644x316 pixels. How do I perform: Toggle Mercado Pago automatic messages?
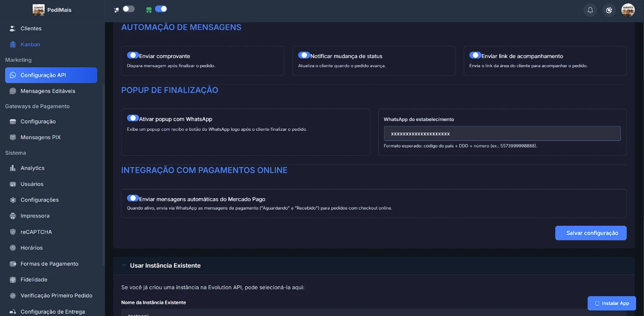[133, 199]
